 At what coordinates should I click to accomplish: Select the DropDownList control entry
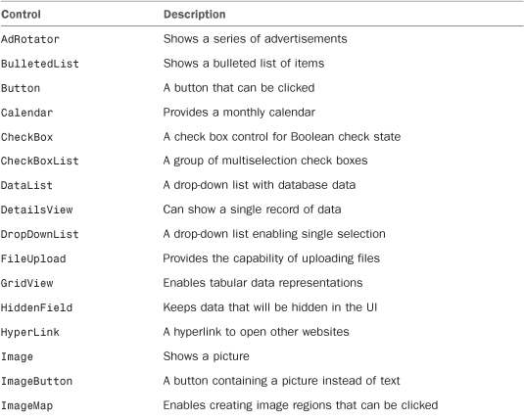(40, 234)
